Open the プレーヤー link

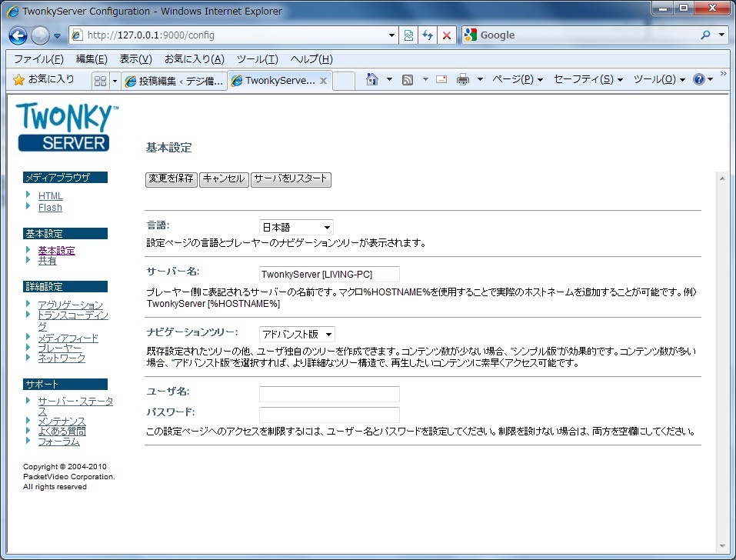pos(60,348)
